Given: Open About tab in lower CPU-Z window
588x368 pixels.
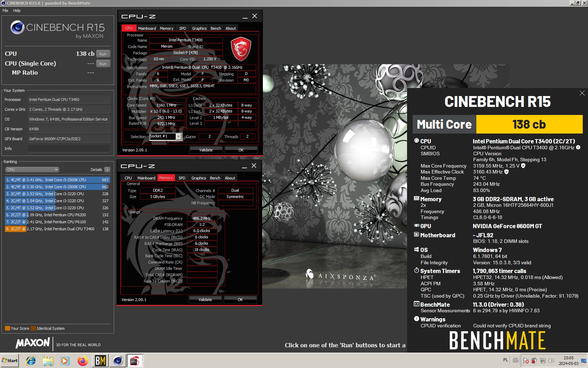Looking at the screenshot, I should (x=230, y=178).
